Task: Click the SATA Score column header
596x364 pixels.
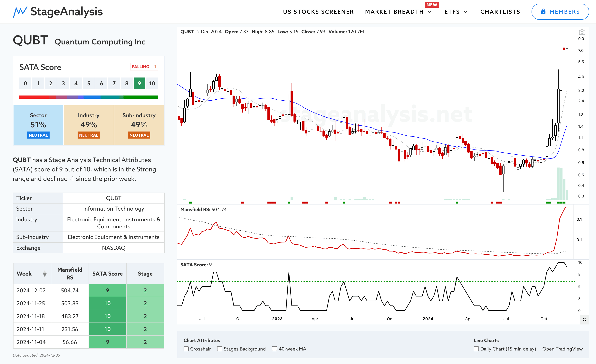Action: 107,274
